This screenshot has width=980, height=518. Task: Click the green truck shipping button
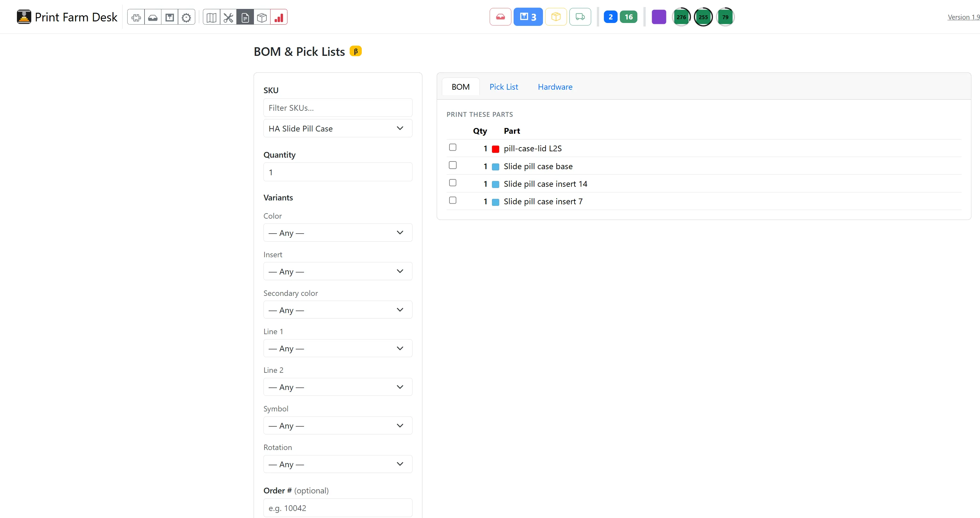click(580, 17)
